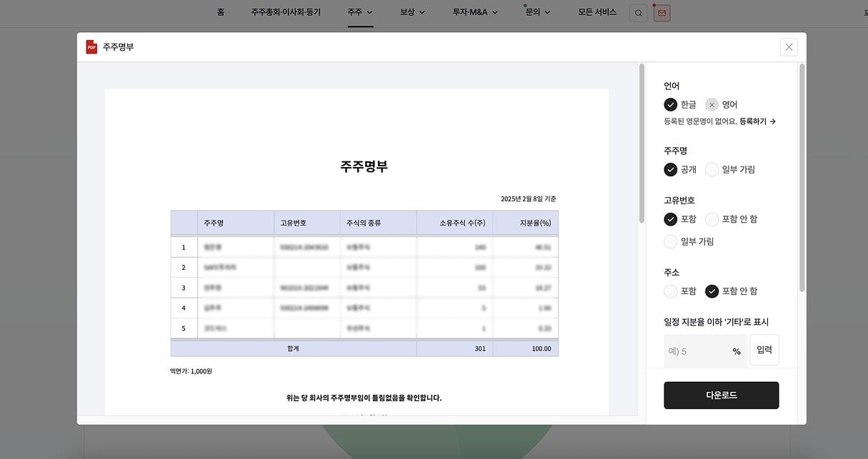Expand the 투자·M&A dropdown menu
Image resolution: width=868 pixels, height=459 pixels.
point(475,12)
